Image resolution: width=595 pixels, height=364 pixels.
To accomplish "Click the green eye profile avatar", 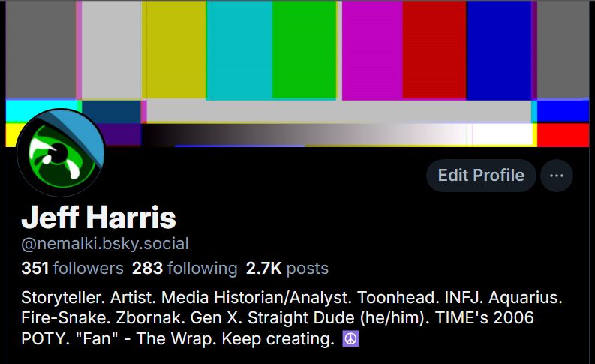I will point(61,153).
